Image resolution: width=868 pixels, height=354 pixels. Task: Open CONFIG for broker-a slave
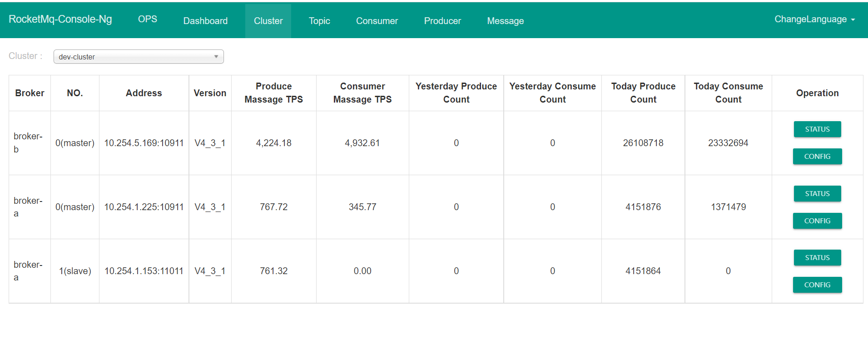tap(817, 285)
